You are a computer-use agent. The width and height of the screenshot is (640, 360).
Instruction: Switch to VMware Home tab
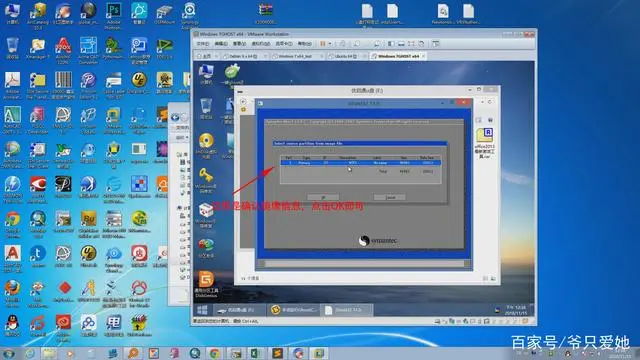(x=206, y=56)
